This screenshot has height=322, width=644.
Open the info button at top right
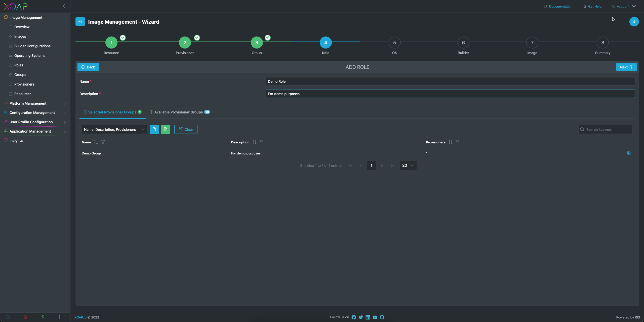tap(634, 22)
